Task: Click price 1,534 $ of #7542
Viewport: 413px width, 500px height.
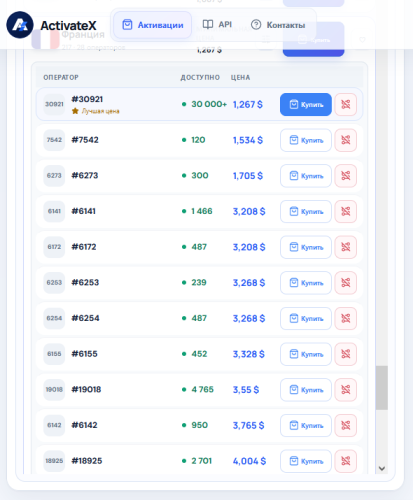Action: 248,140
